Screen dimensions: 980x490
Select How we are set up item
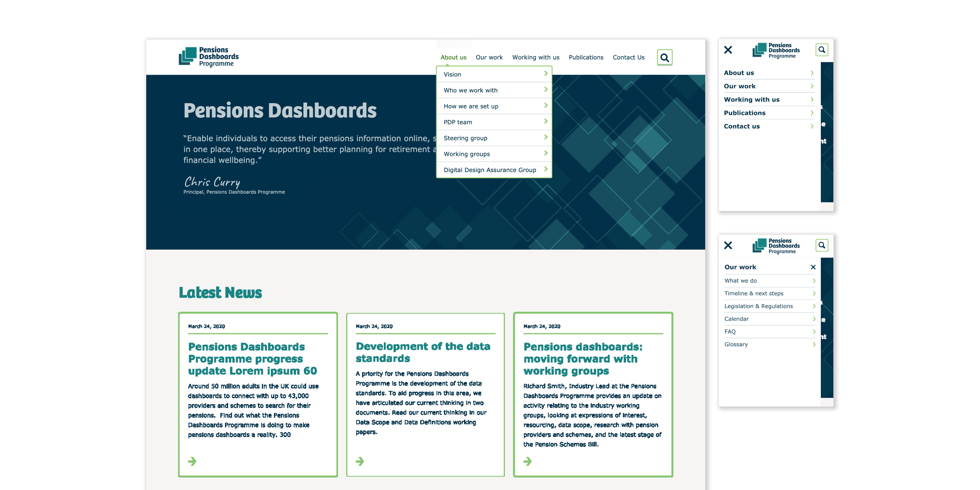(494, 106)
